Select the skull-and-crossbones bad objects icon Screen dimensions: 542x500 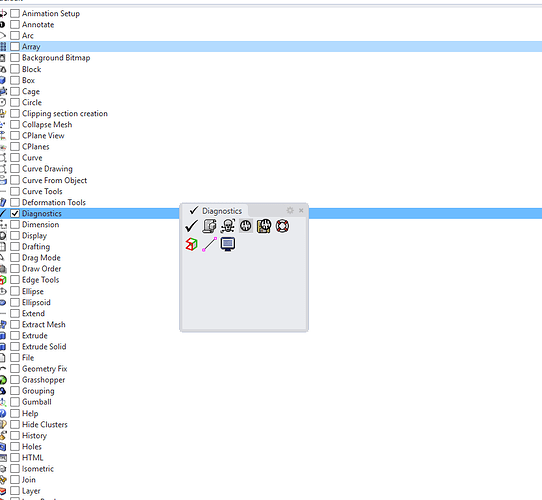228,226
